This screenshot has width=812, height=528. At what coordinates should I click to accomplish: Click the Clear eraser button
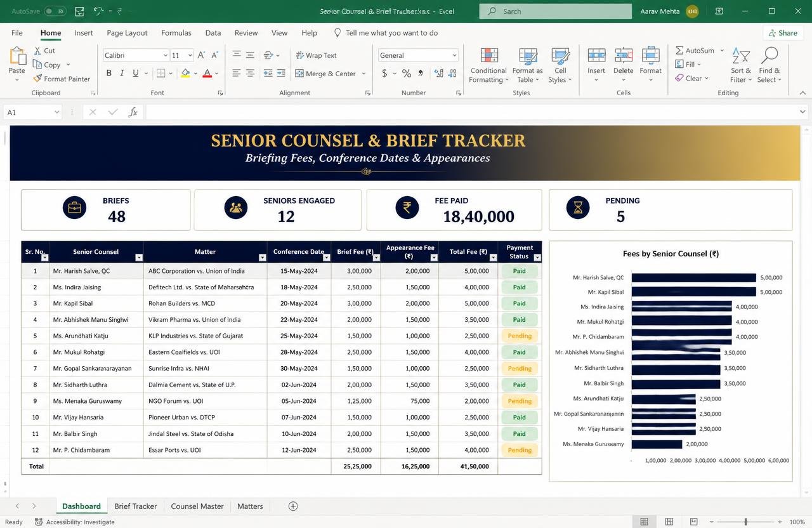[692, 79]
